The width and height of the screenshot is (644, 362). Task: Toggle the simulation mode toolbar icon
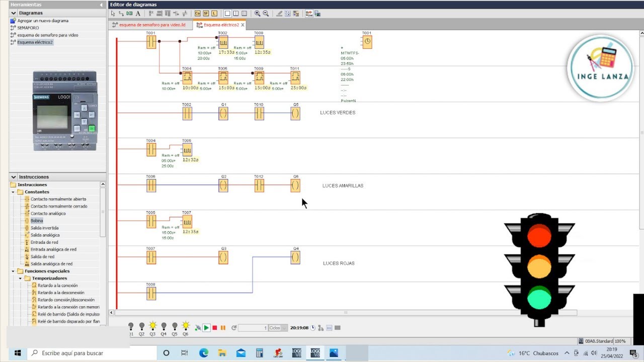coord(309,14)
